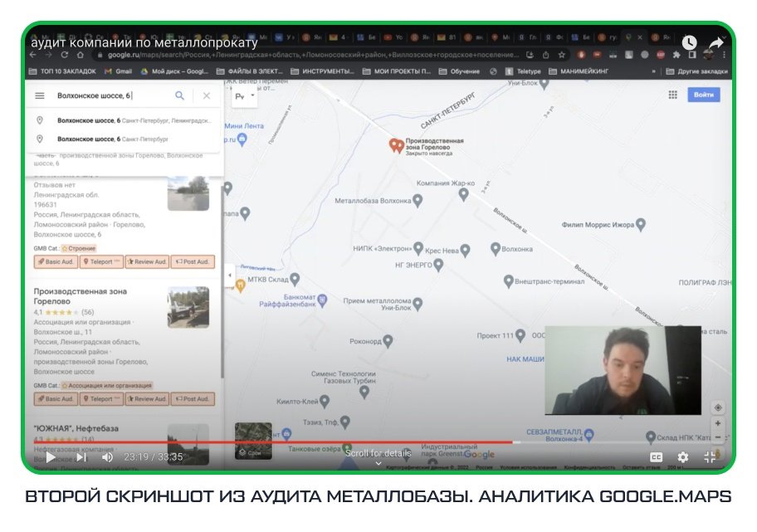The width and height of the screenshot is (757, 532).
Task: Open browser home page icon
Action: (x=81, y=55)
